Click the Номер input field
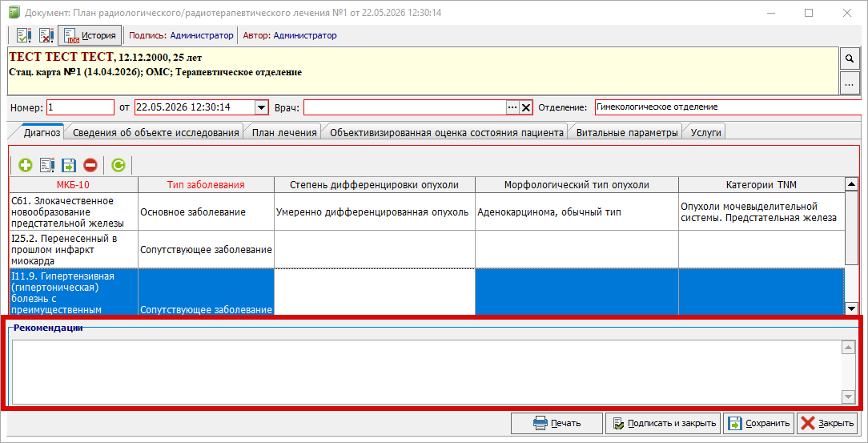The width and height of the screenshot is (868, 443). [81, 107]
